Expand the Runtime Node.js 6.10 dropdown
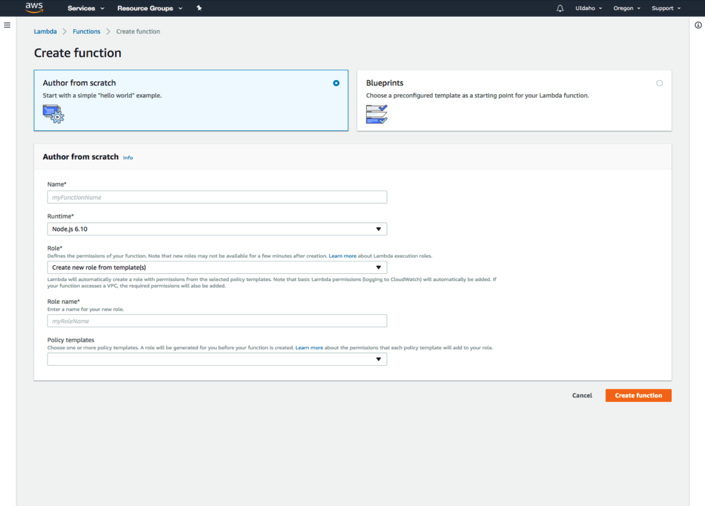 (217, 229)
